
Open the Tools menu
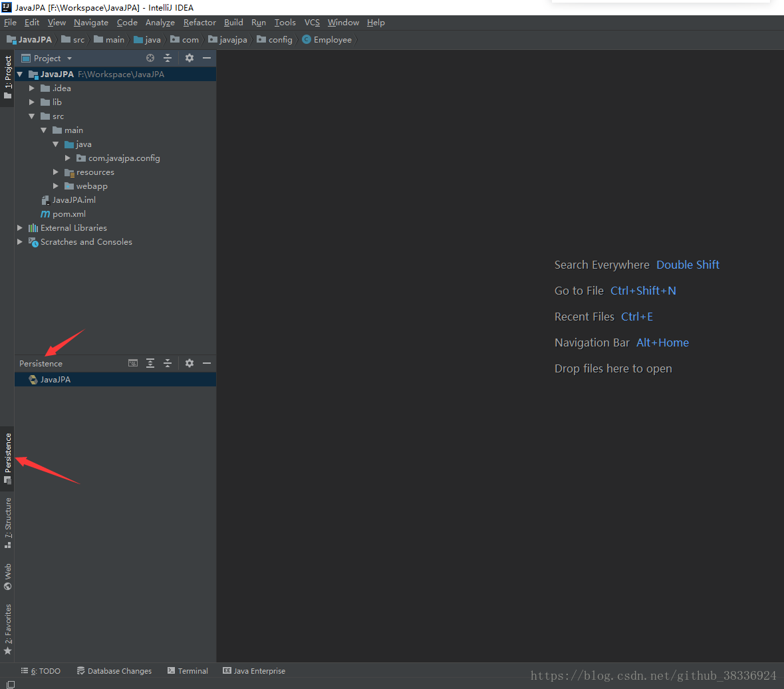click(285, 23)
